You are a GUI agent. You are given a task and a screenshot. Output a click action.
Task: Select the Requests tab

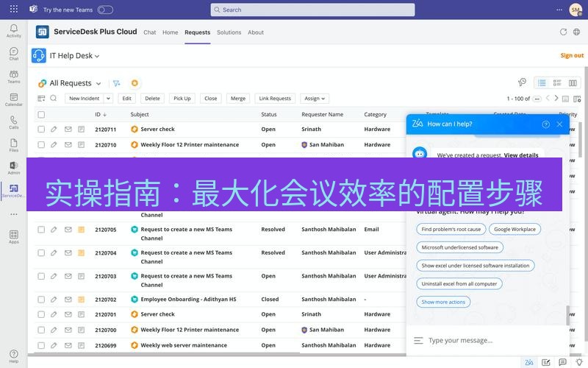(197, 32)
